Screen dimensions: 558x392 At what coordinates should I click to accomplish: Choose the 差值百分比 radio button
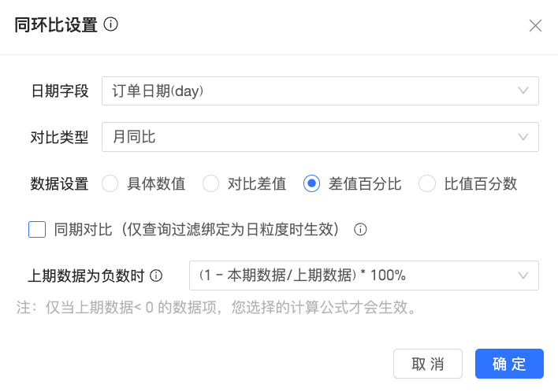point(311,183)
